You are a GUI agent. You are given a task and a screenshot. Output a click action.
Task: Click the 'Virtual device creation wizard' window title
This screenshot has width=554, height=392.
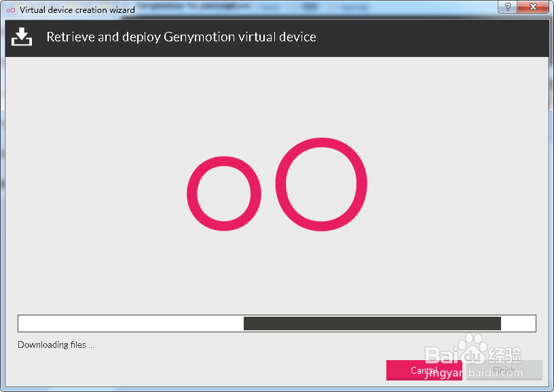tap(77, 10)
